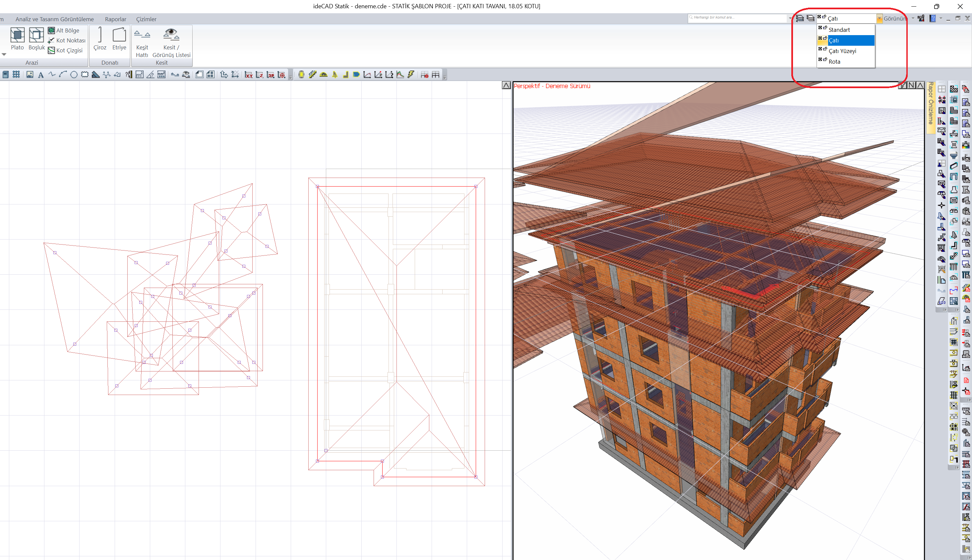The height and width of the screenshot is (560, 972).
Task: Click the Kot Noktası button
Action: click(x=67, y=40)
